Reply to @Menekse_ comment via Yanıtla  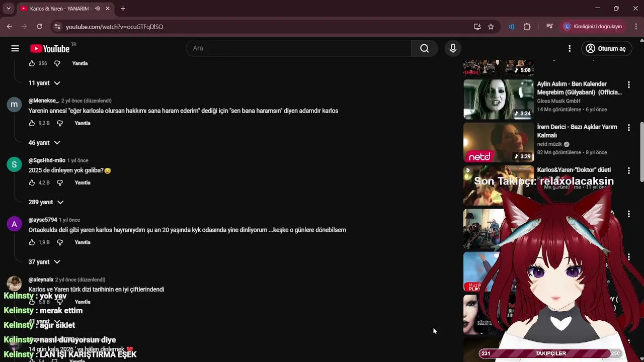tap(83, 123)
